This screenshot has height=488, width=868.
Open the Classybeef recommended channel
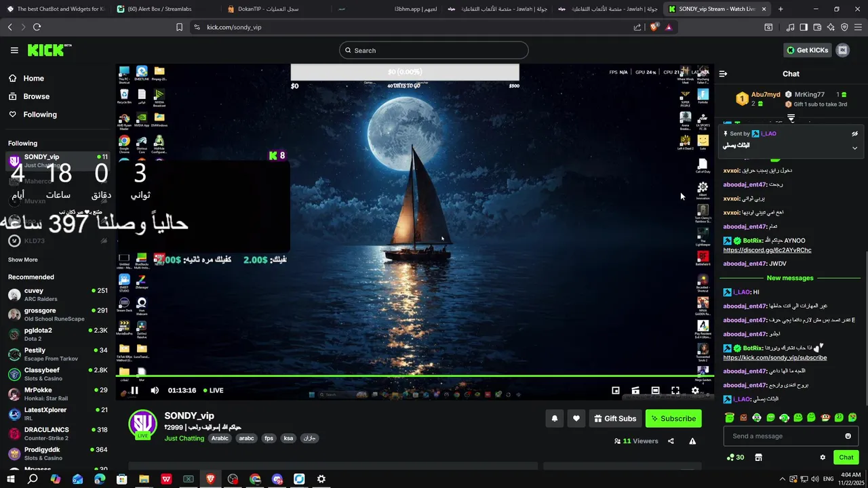(58, 374)
